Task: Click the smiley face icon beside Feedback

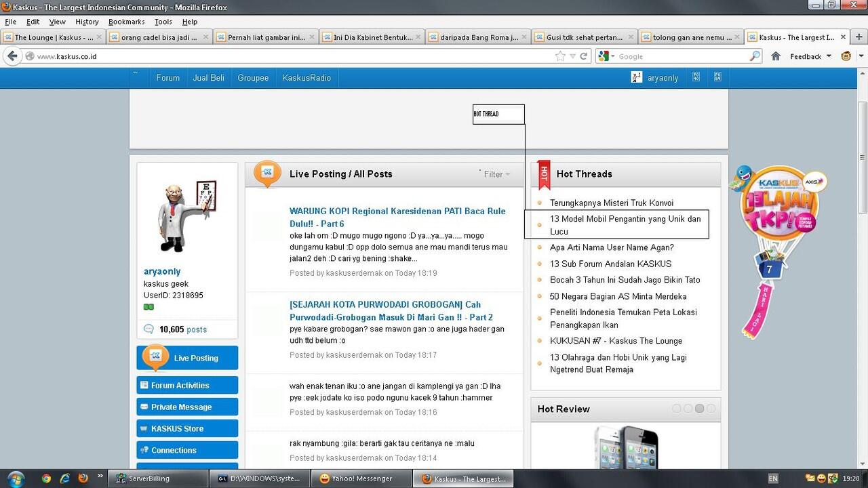Action: [846, 56]
